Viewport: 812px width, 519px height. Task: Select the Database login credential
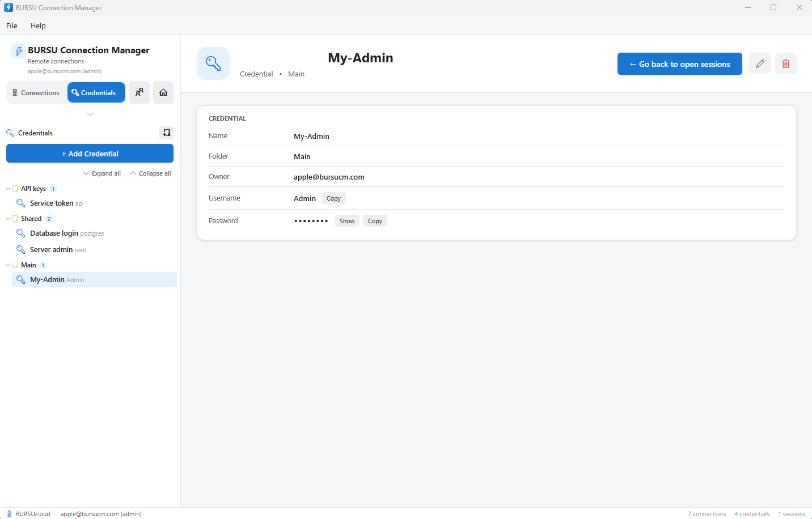pos(94,233)
